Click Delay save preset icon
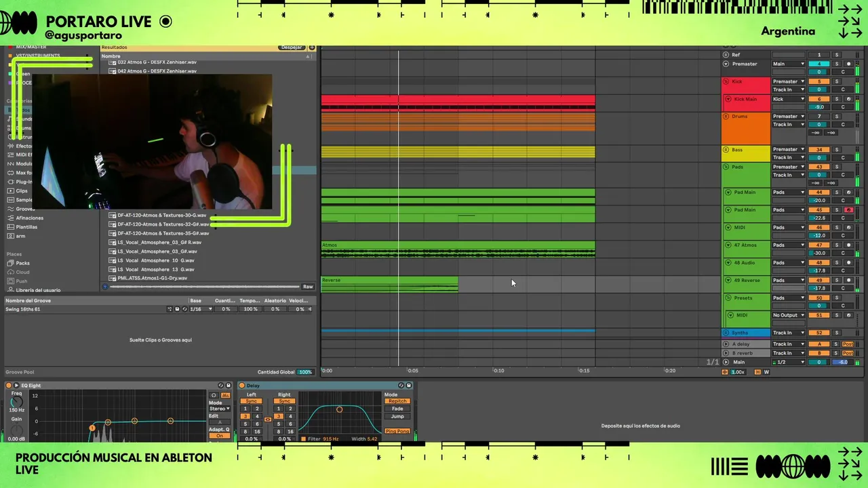The height and width of the screenshot is (488, 868). coord(409,386)
